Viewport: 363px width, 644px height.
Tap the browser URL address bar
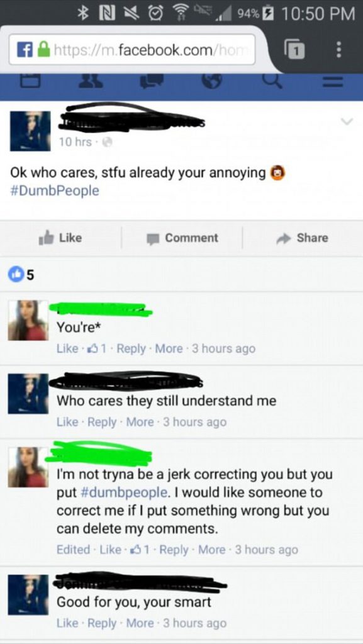[x=132, y=49]
